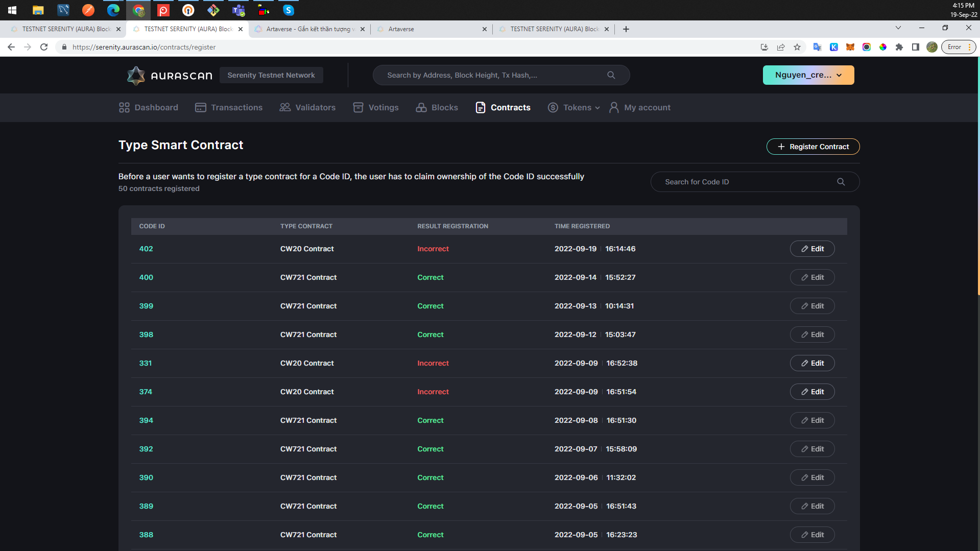Image resolution: width=980 pixels, height=551 pixels.
Task: Open the browser tab search chevron
Action: click(x=898, y=28)
